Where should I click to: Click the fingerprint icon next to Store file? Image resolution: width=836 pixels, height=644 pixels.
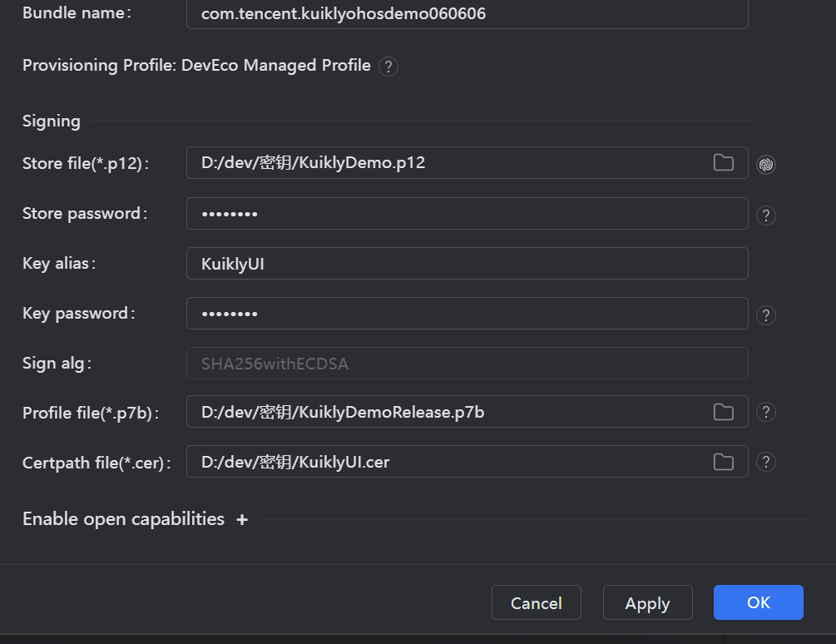tap(765, 164)
